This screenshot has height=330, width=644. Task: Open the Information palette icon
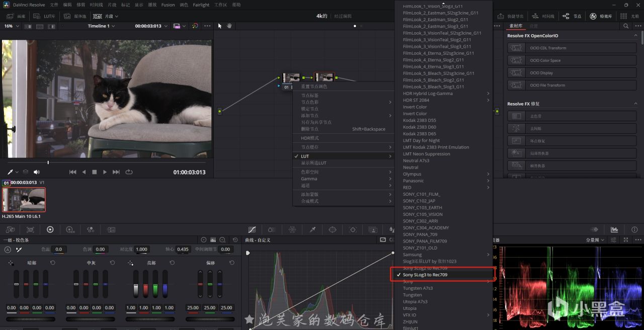point(634,229)
